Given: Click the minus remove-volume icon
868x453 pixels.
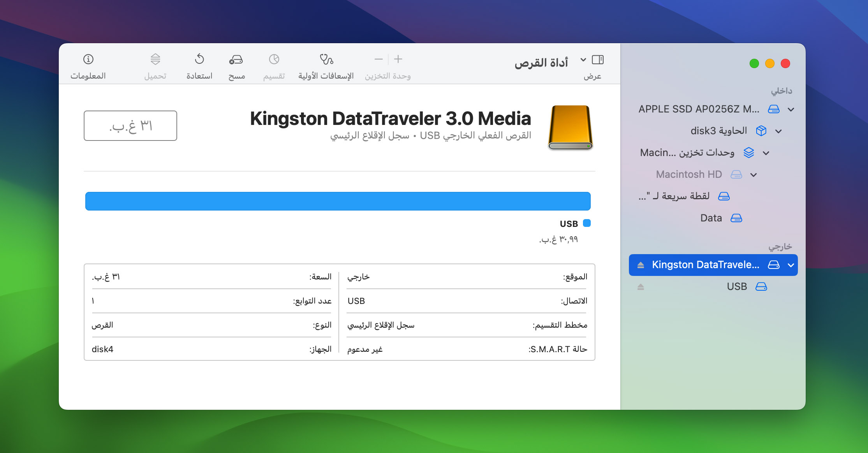Looking at the screenshot, I should point(379,59).
